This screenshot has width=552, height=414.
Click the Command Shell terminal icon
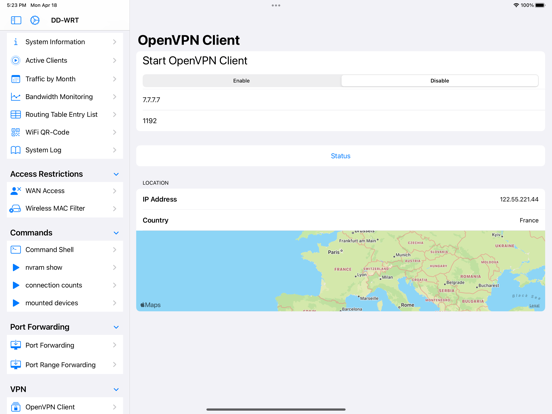15,250
